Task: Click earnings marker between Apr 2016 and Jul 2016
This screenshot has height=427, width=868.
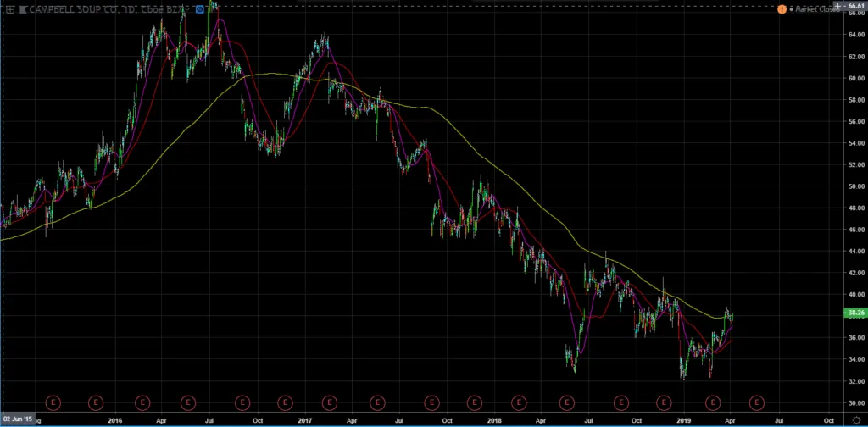Action: coord(188,402)
